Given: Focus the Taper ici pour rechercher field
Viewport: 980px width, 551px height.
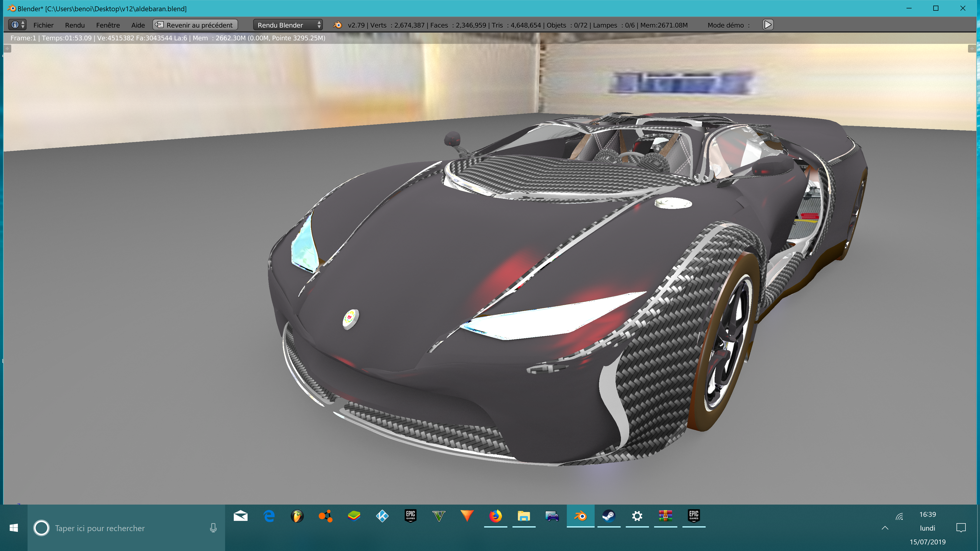Looking at the screenshot, I should (x=126, y=528).
